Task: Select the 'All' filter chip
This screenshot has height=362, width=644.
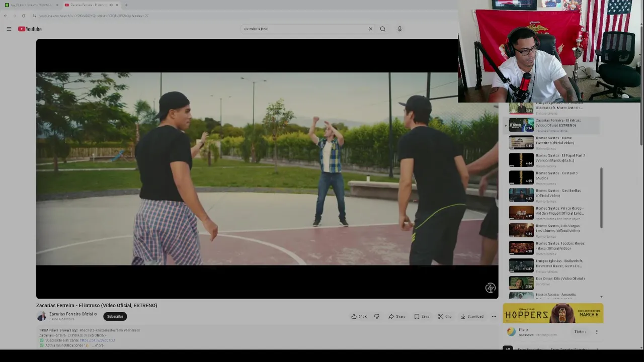Action: [508, 348]
